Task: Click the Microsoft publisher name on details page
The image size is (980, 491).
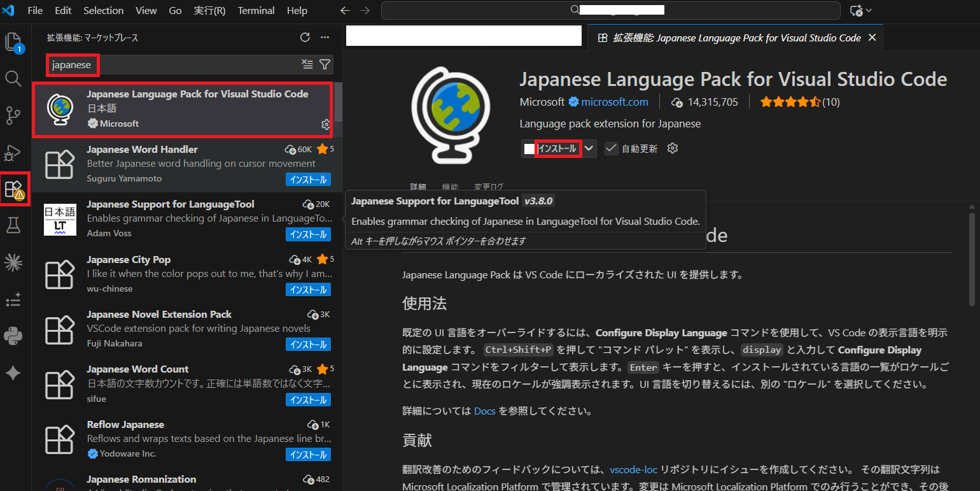Action: pos(542,102)
